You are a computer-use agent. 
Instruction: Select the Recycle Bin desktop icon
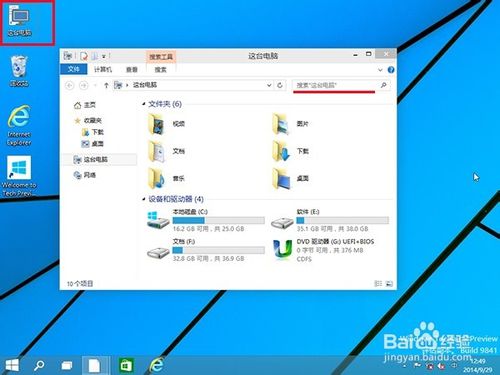tap(19, 71)
